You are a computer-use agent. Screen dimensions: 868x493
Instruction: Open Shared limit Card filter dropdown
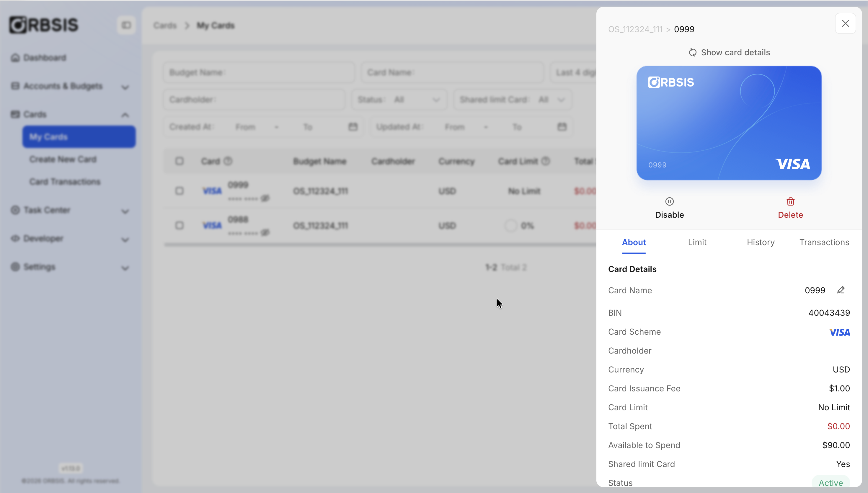(513, 100)
